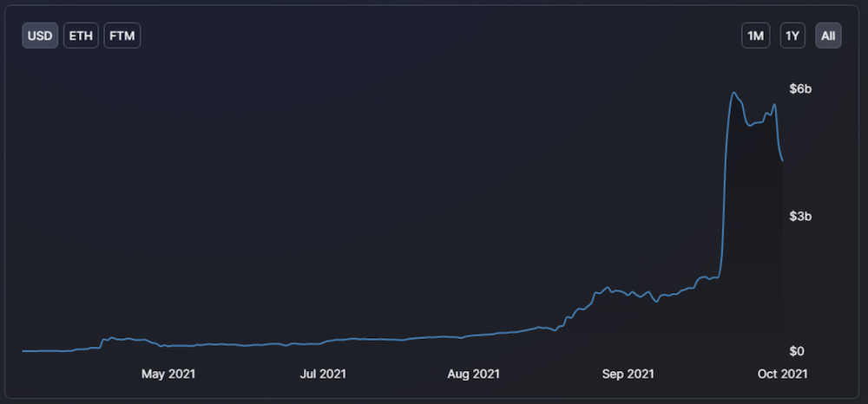Click the $6b y-axis label
This screenshot has height=404, width=868.
pyautogui.click(x=800, y=88)
